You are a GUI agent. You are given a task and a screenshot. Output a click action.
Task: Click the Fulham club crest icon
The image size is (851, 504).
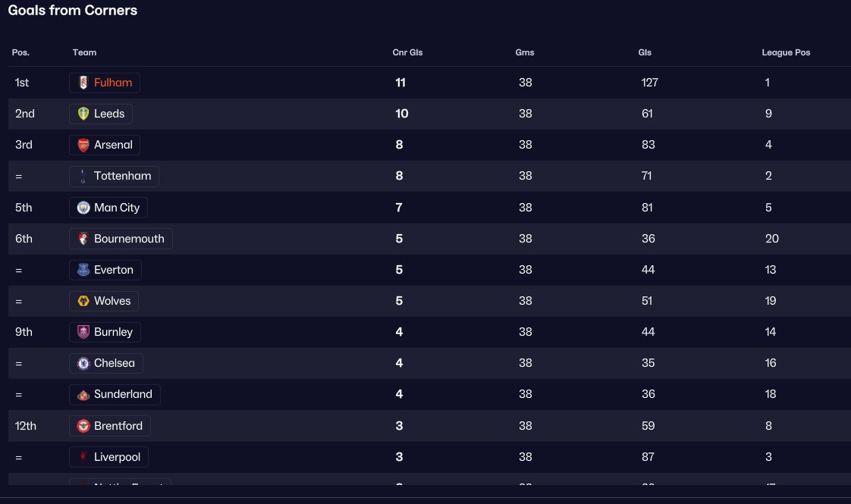coord(83,83)
